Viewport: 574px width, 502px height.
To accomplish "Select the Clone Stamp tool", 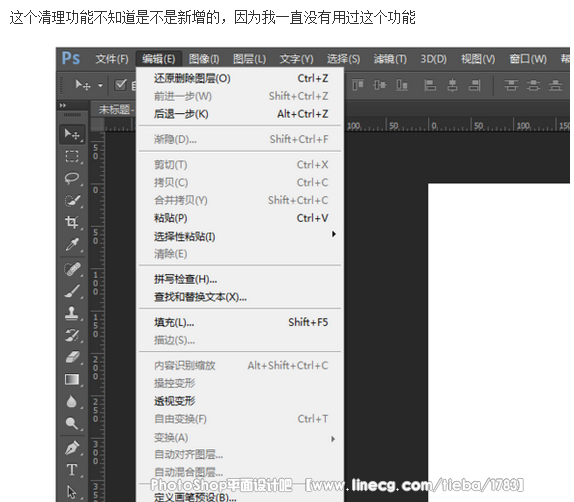I will coord(72,313).
